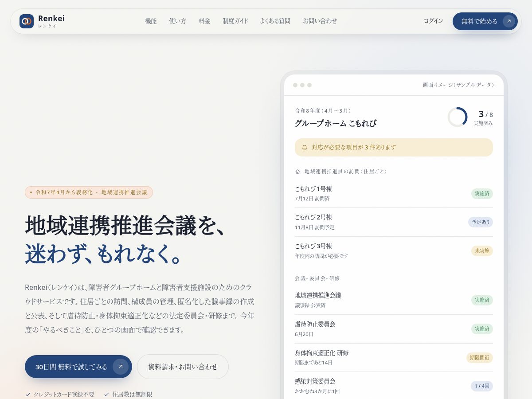Open よくある質問 in the navigation
Viewport: 532px width, 399px height.
tap(275, 21)
